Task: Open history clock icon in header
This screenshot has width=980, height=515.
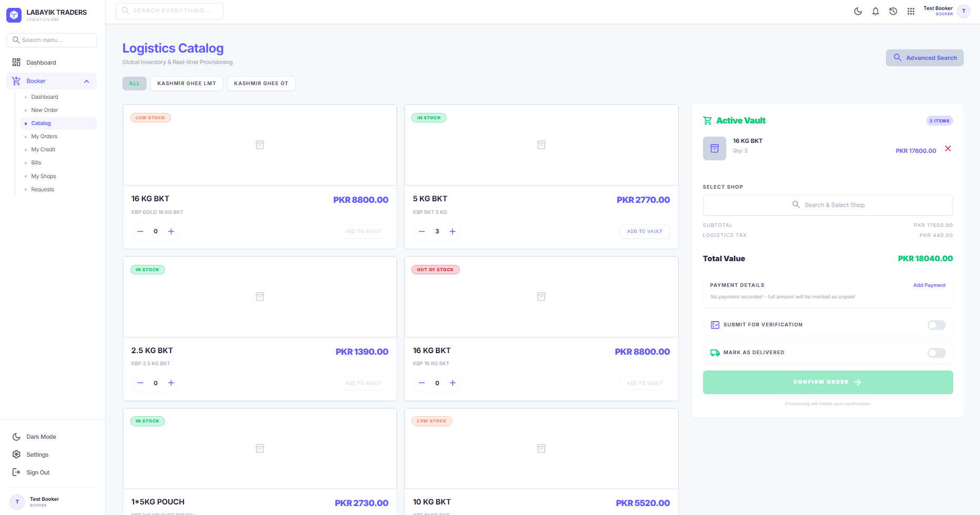Action: click(x=893, y=11)
